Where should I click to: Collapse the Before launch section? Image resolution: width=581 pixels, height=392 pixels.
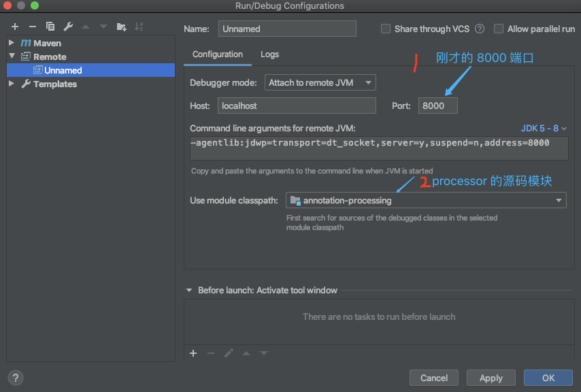click(189, 290)
